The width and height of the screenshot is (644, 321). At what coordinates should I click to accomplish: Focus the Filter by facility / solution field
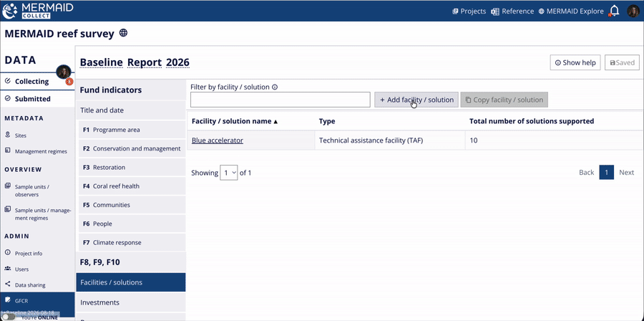point(280,100)
